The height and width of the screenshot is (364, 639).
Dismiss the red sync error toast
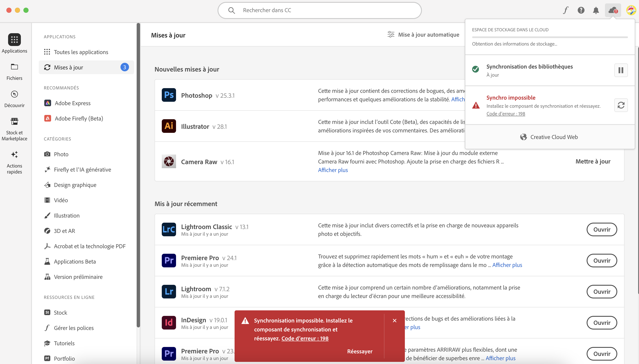coord(394,321)
